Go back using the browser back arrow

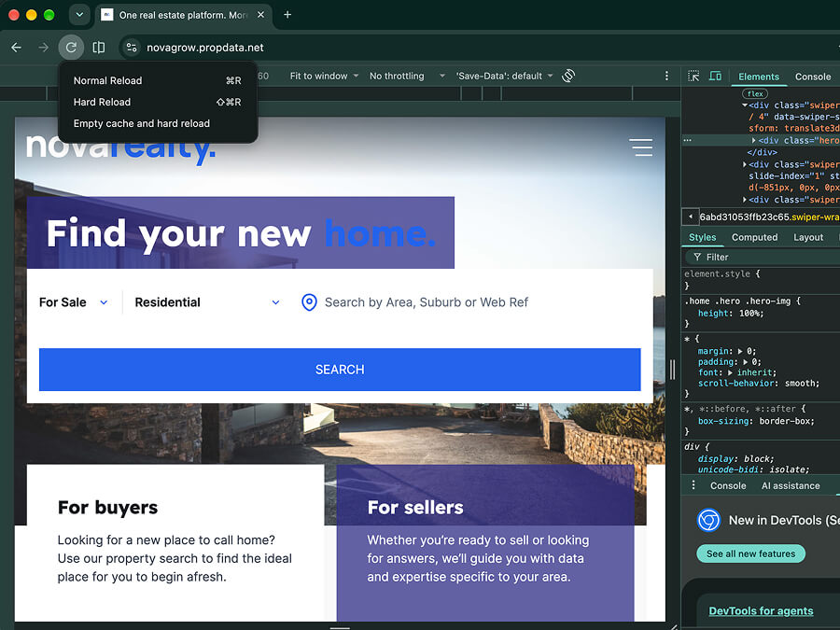17,48
